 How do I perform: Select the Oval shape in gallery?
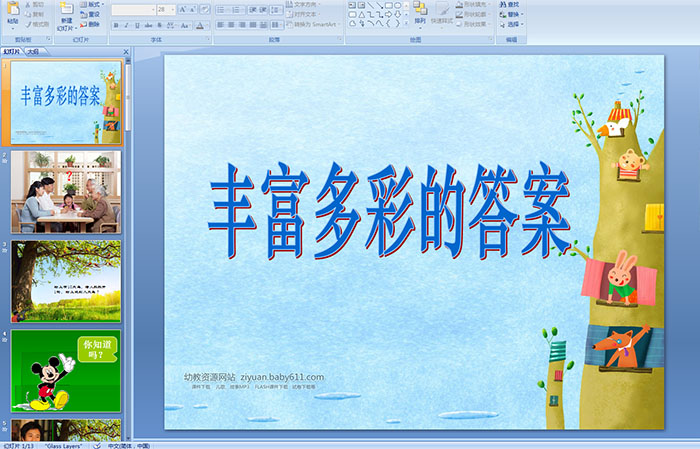397,5
